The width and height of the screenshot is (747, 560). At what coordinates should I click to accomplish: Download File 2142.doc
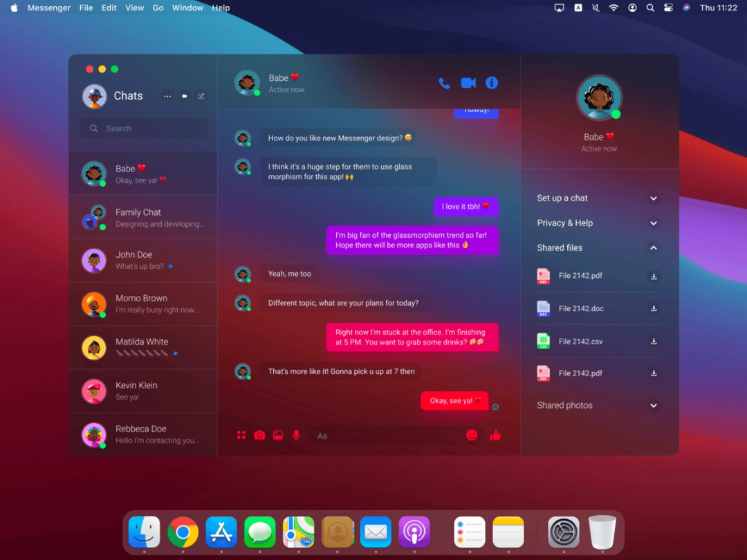coord(654,308)
